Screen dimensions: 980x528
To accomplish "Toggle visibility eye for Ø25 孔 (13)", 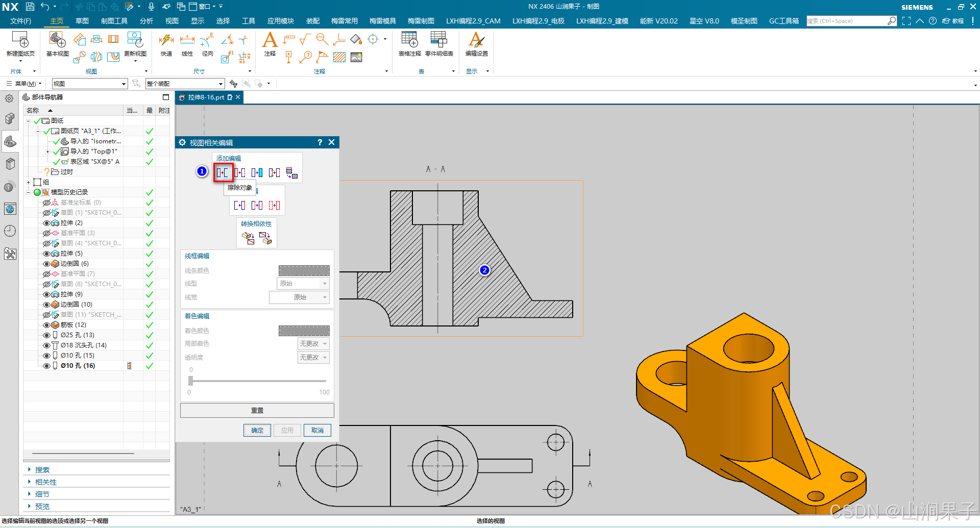I will [x=46, y=335].
